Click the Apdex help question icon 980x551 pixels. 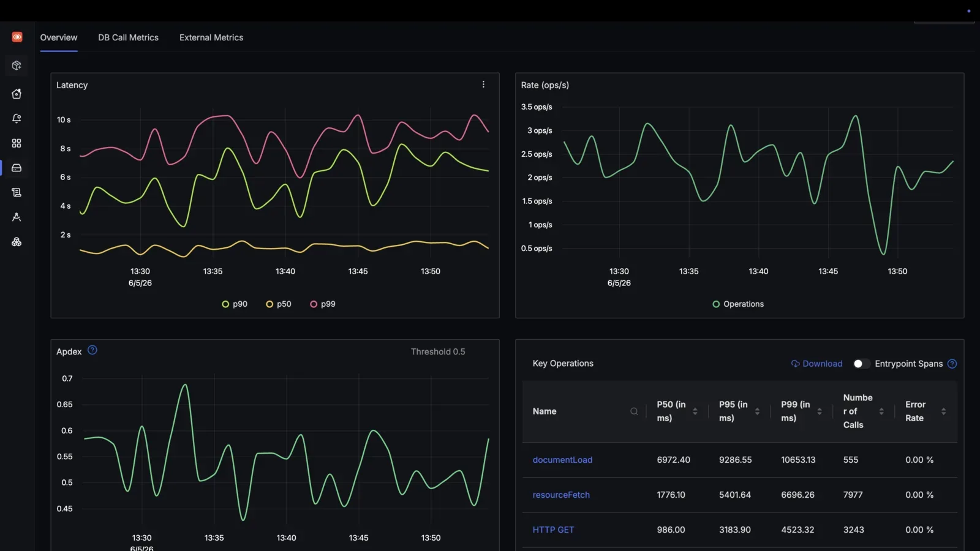pyautogui.click(x=92, y=350)
